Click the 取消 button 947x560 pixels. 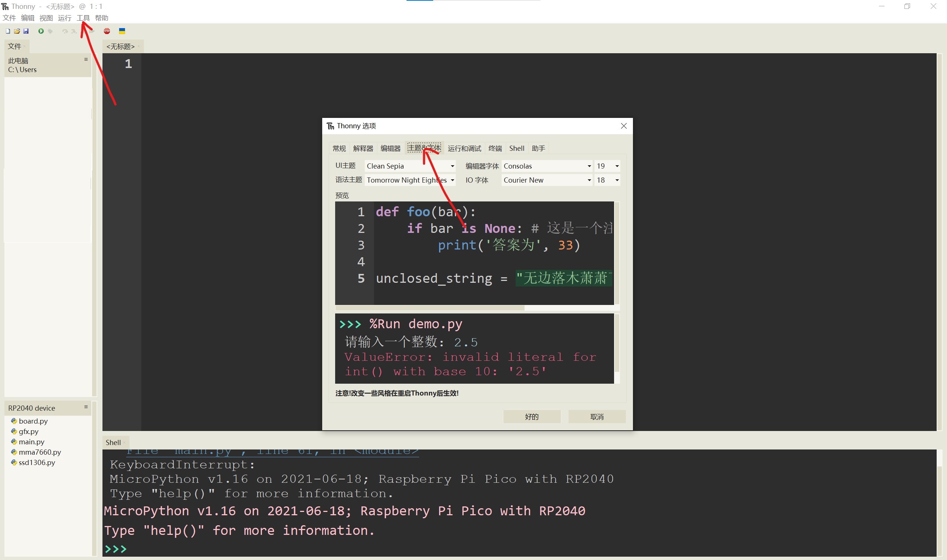click(x=597, y=417)
